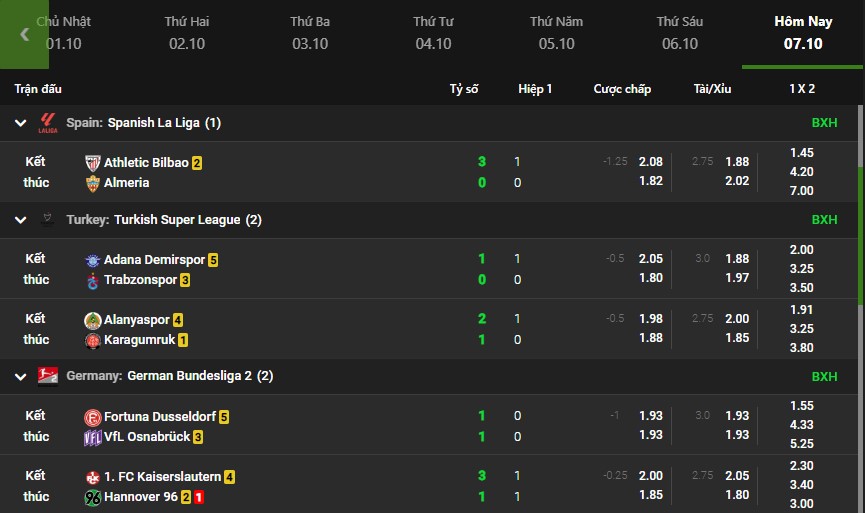Screen dimensions: 865x513
Task: Collapse the Spanish La Liga section
Action: pos(20,123)
